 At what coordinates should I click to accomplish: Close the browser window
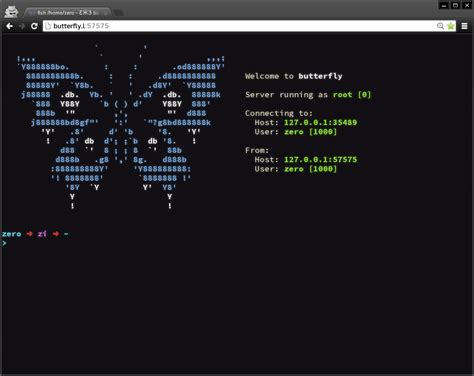[x=467, y=5]
